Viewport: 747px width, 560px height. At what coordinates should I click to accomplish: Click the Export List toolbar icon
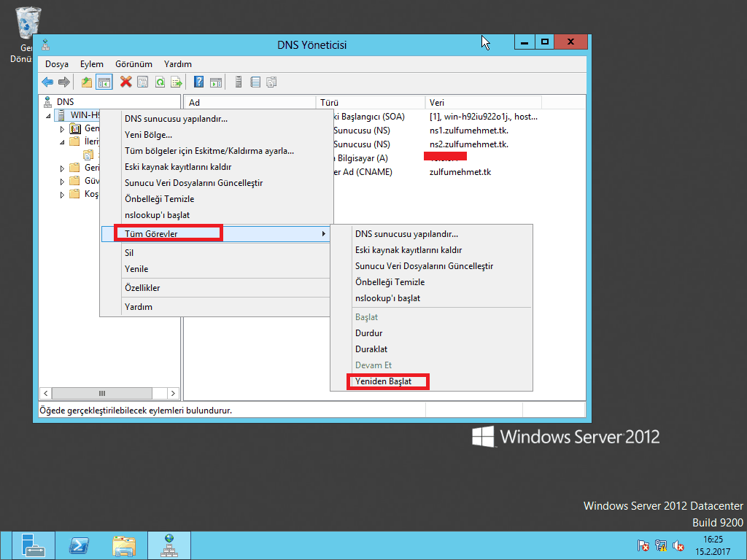(176, 82)
